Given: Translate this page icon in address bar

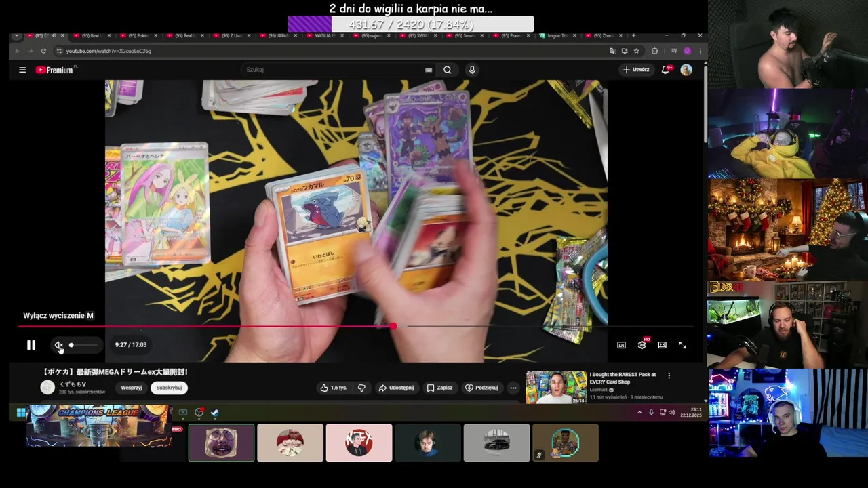Looking at the screenshot, I should tap(613, 51).
